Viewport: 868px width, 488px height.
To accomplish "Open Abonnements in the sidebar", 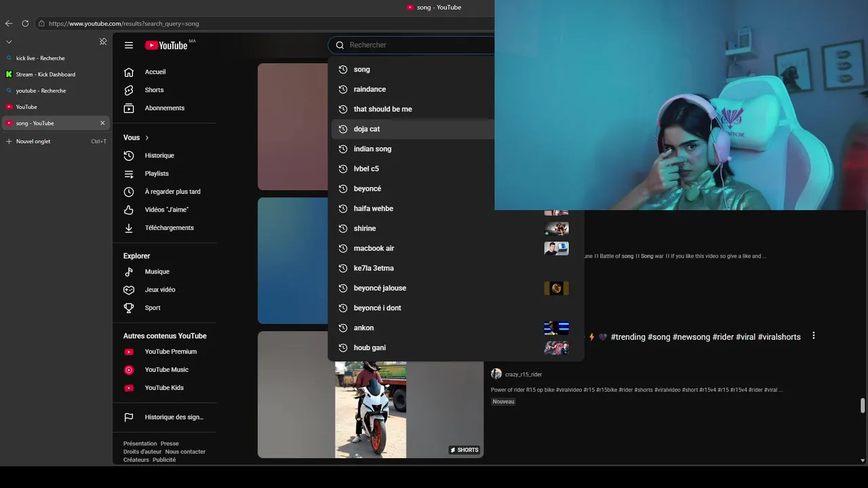I will coord(165,108).
